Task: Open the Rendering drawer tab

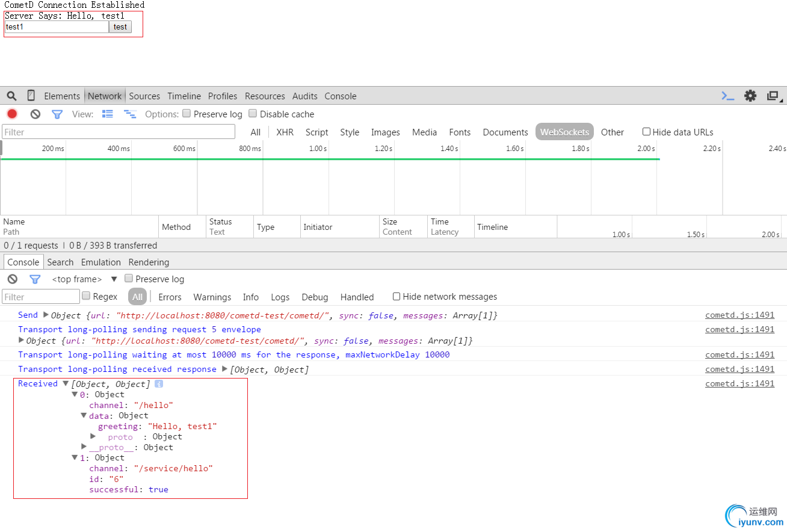Action: click(x=149, y=262)
